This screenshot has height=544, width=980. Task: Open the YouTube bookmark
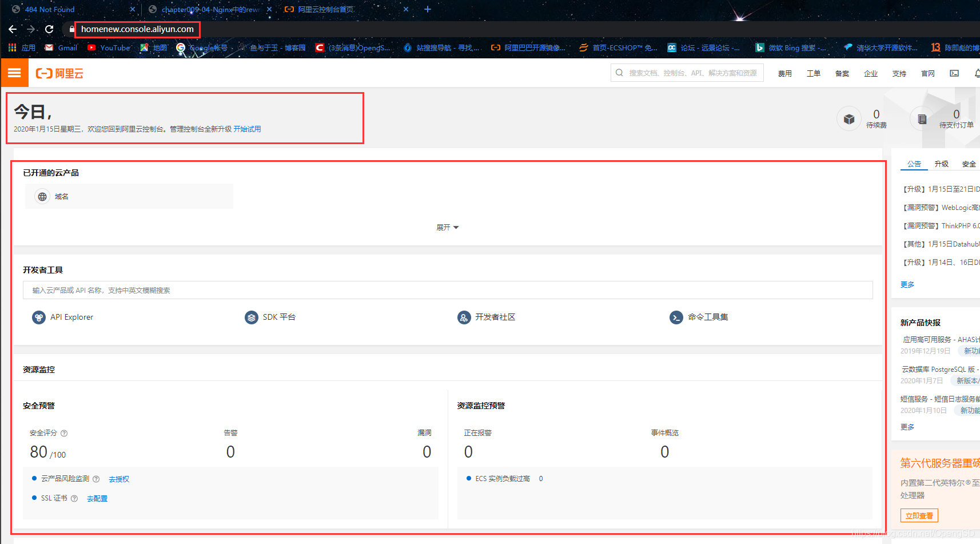coord(109,47)
